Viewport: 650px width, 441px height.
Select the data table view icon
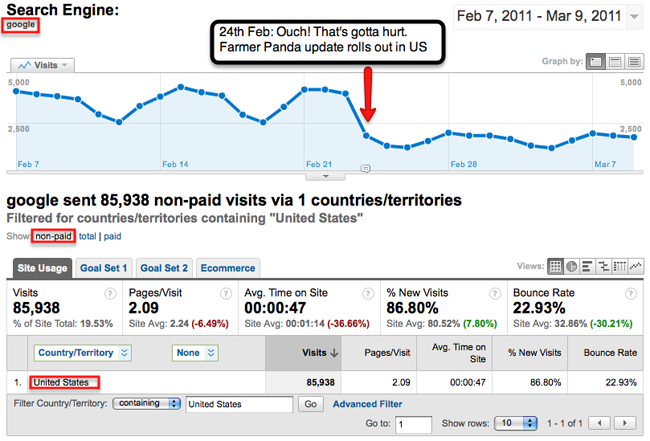pyautogui.click(x=556, y=266)
